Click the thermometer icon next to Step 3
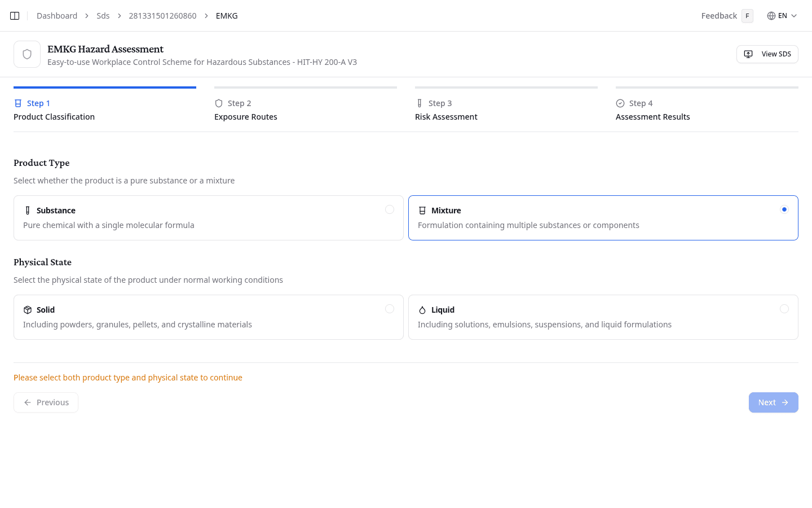The width and height of the screenshot is (812, 508). pyautogui.click(x=419, y=103)
